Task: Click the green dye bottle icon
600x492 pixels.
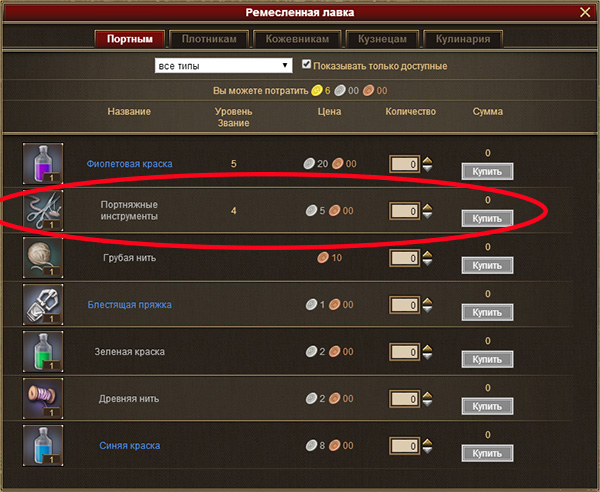Action: point(43,351)
